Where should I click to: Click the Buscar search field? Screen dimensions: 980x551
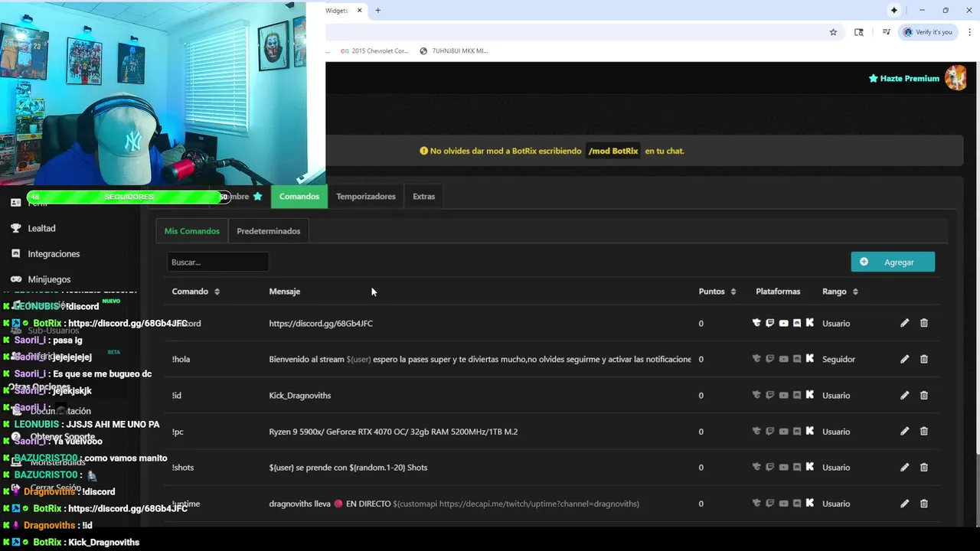coord(217,262)
